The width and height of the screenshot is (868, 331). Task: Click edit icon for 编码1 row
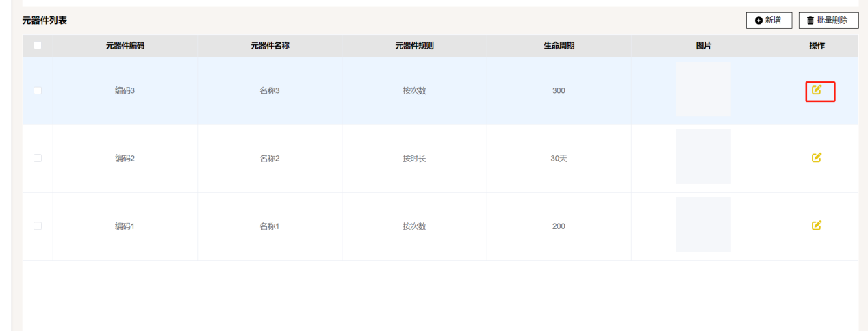point(816,225)
